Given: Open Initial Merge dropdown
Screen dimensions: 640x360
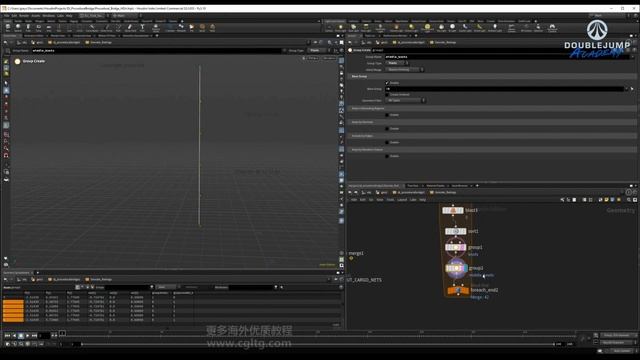Looking at the screenshot, I should click(404, 70).
